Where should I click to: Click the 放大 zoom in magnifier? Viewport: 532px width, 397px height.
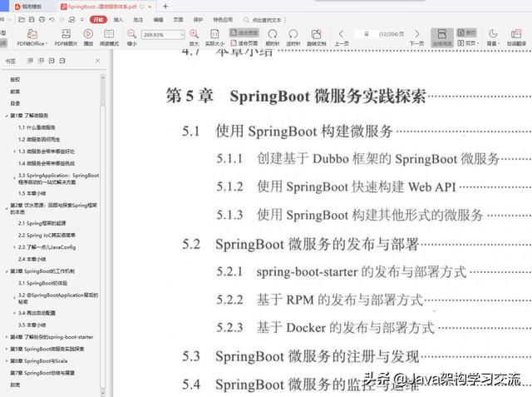[x=194, y=34]
